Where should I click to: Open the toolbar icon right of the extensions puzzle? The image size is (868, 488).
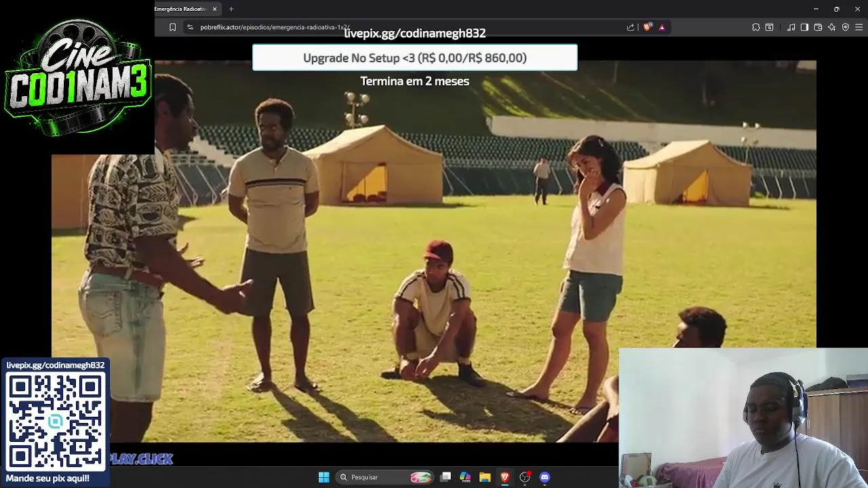tap(770, 27)
